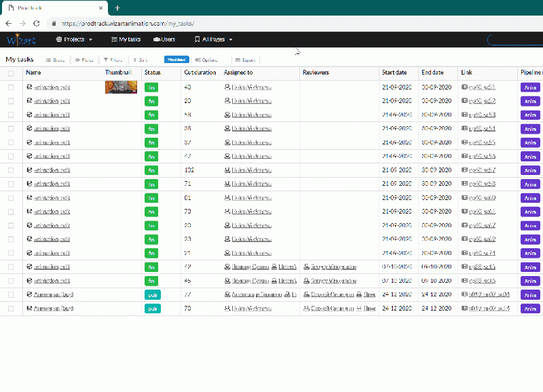Expand the All Pages dropdown
The width and height of the screenshot is (543, 392).
213,39
